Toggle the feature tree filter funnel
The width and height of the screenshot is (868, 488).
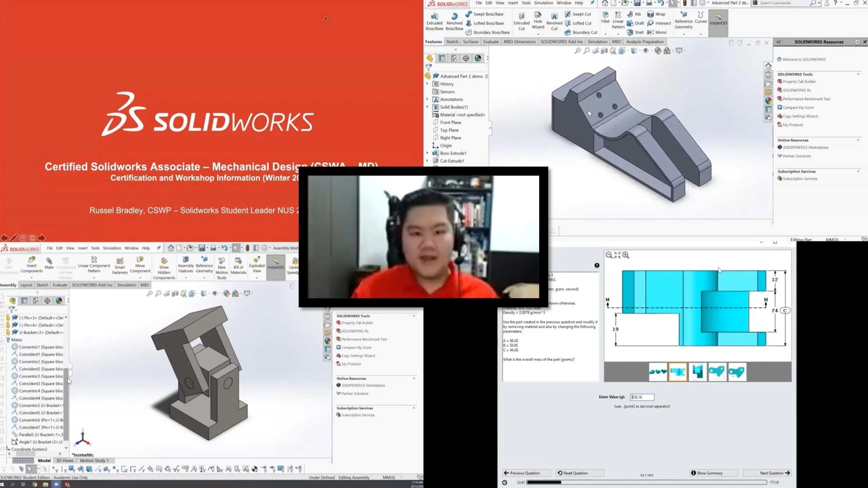pos(429,67)
